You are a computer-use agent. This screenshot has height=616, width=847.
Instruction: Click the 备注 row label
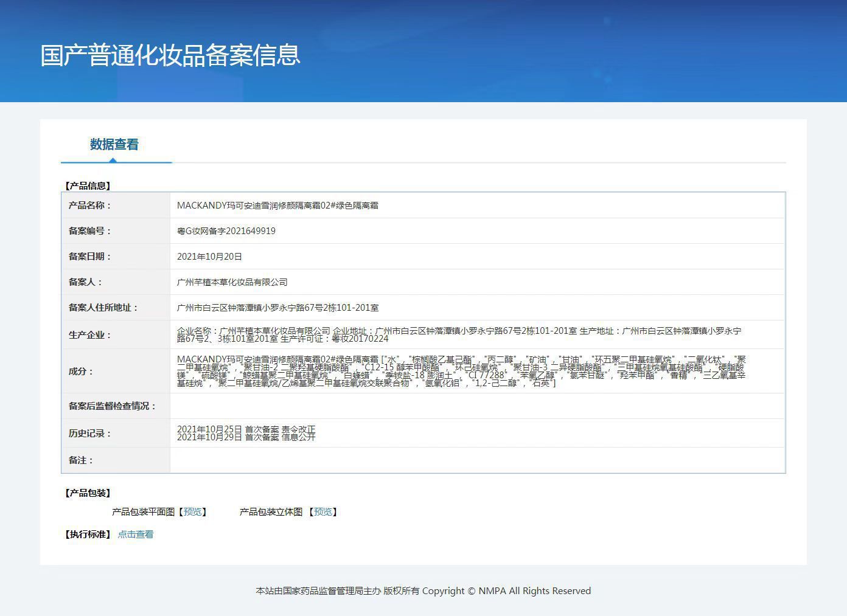[81, 460]
